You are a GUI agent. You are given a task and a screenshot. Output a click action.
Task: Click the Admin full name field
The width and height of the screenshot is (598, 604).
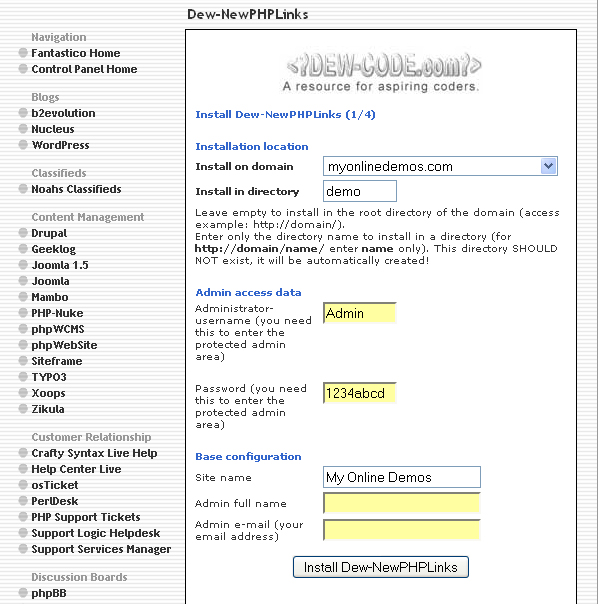402,503
